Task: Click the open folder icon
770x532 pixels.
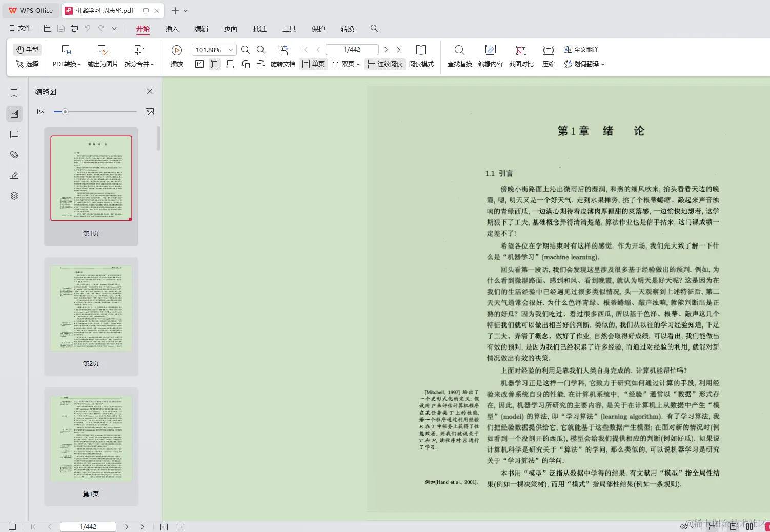Action: [48, 28]
